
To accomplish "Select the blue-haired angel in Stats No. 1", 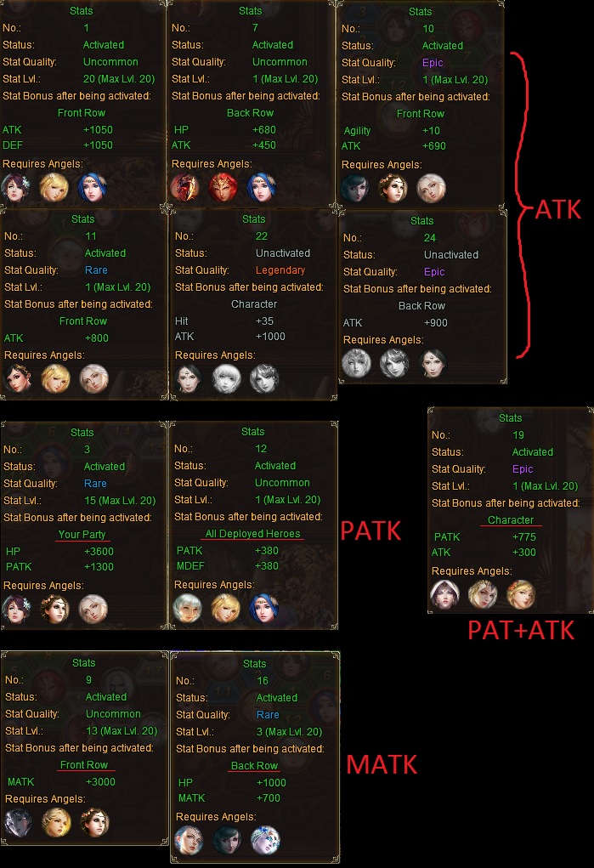I will tap(92, 187).
